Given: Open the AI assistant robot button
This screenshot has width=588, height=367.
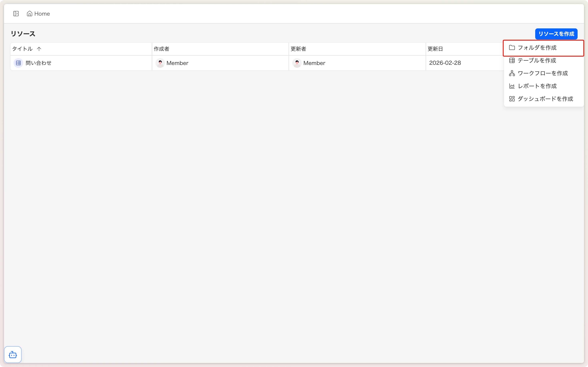Looking at the screenshot, I should tap(13, 355).
